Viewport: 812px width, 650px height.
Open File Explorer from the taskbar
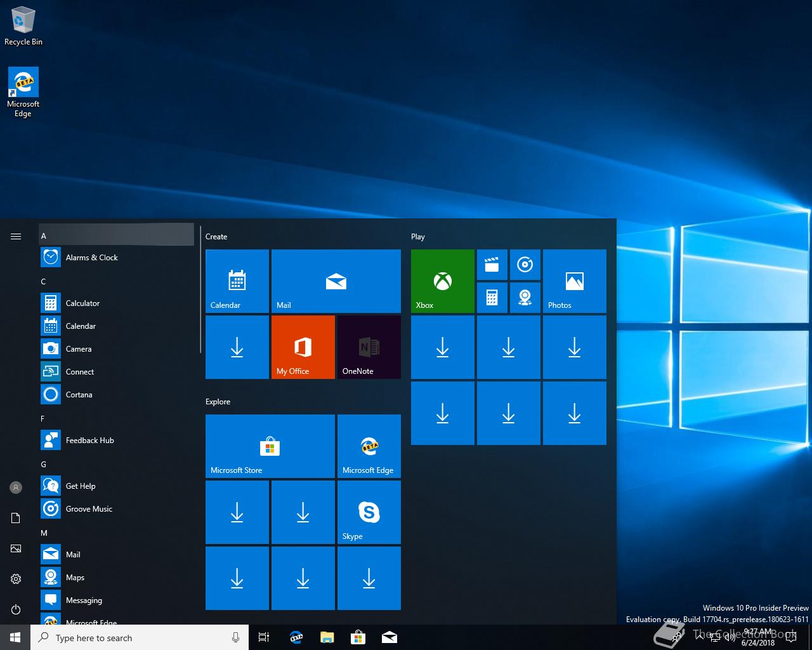(327, 637)
